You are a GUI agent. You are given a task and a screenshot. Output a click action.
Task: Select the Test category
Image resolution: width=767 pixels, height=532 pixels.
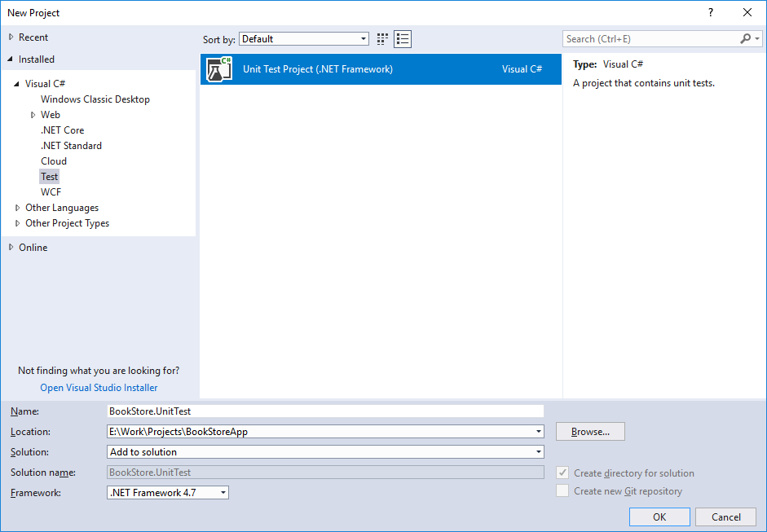point(50,177)
